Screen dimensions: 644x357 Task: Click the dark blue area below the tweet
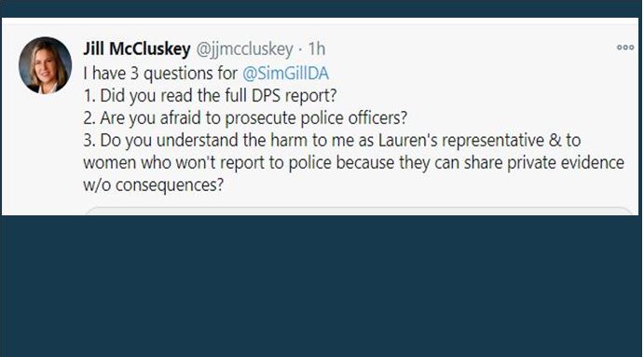pos(322,286)
